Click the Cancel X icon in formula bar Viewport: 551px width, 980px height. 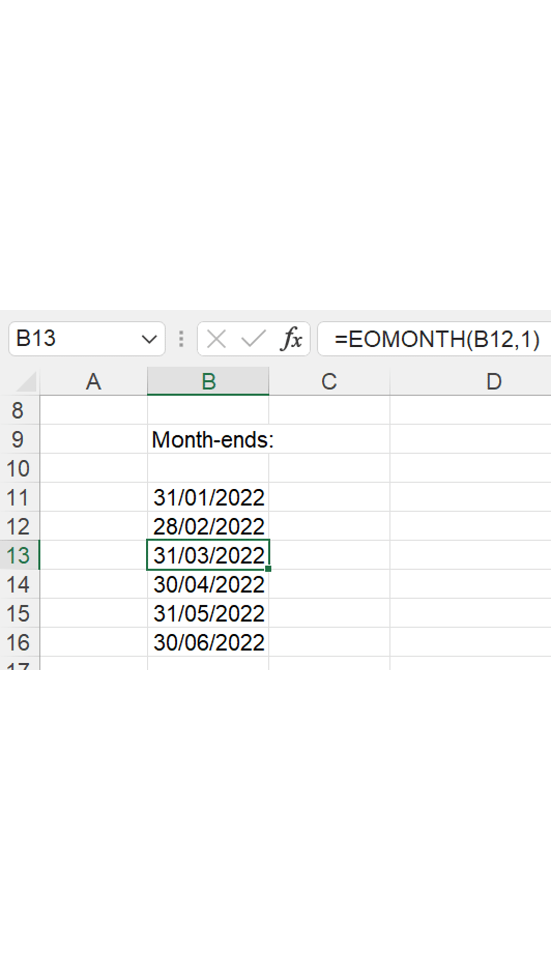(x=216, y=339)
